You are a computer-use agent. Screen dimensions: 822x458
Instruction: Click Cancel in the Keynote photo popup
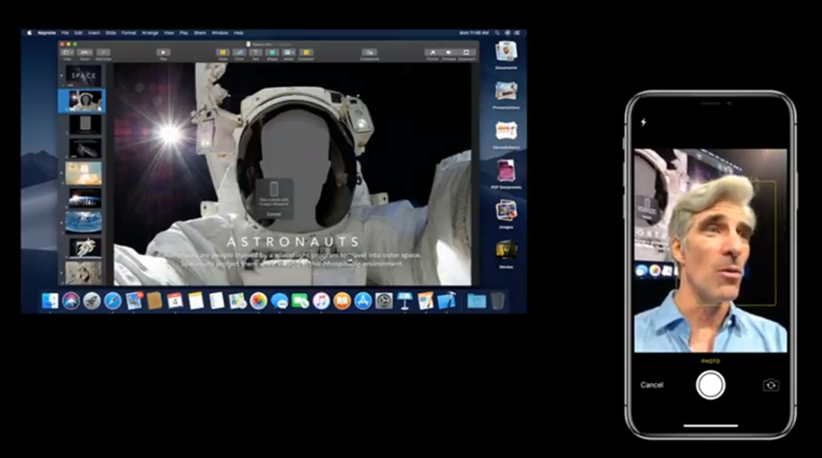coord(274,214)
